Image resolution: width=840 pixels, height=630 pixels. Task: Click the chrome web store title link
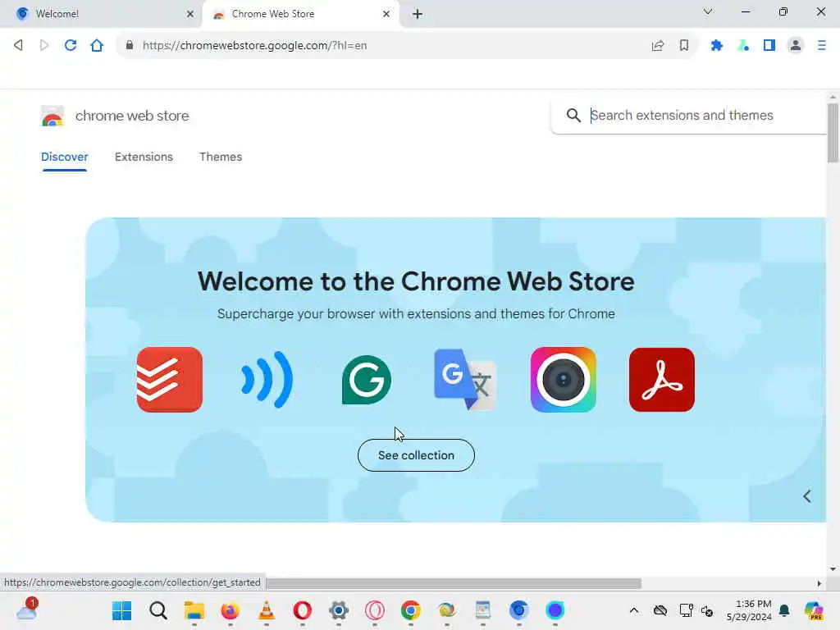(x=132, y=116)
